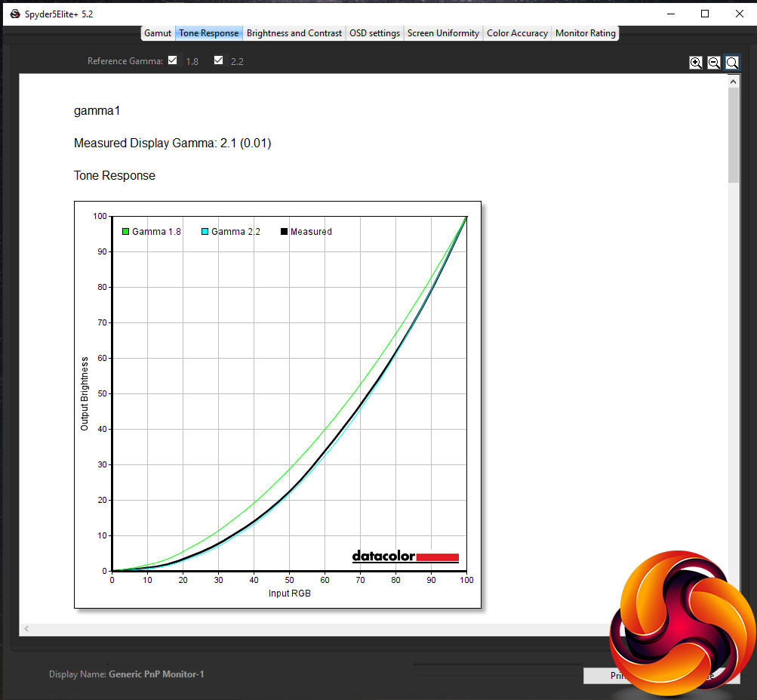Go to the Color Accuracy tab

pos(517,33)
